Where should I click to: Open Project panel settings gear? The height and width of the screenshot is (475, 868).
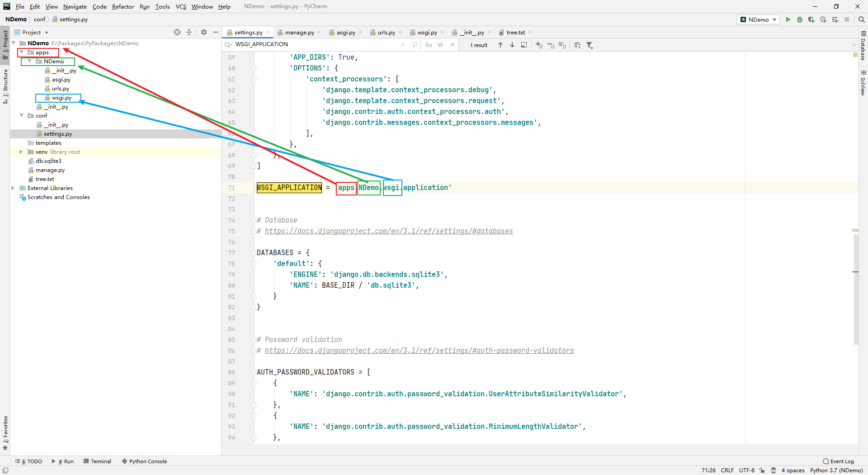(x=204, y=32)
